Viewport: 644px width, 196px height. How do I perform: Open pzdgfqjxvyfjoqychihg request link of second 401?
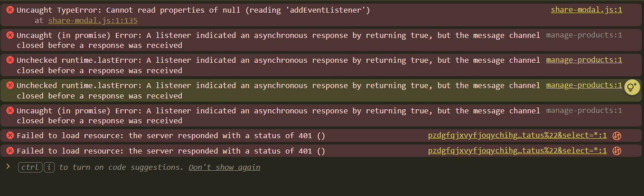point(517,151)
